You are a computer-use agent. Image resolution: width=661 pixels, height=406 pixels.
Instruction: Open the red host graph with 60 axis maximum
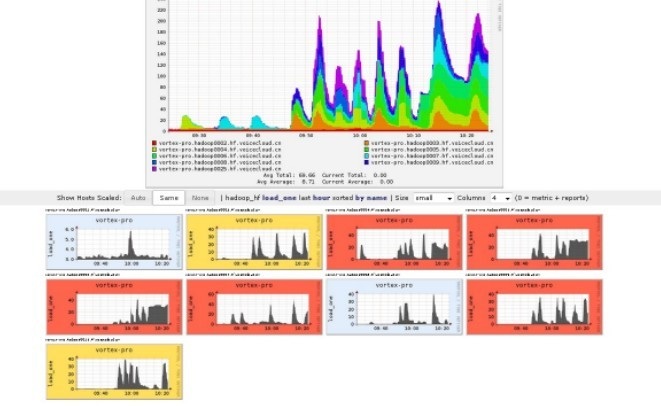point(254,307)
